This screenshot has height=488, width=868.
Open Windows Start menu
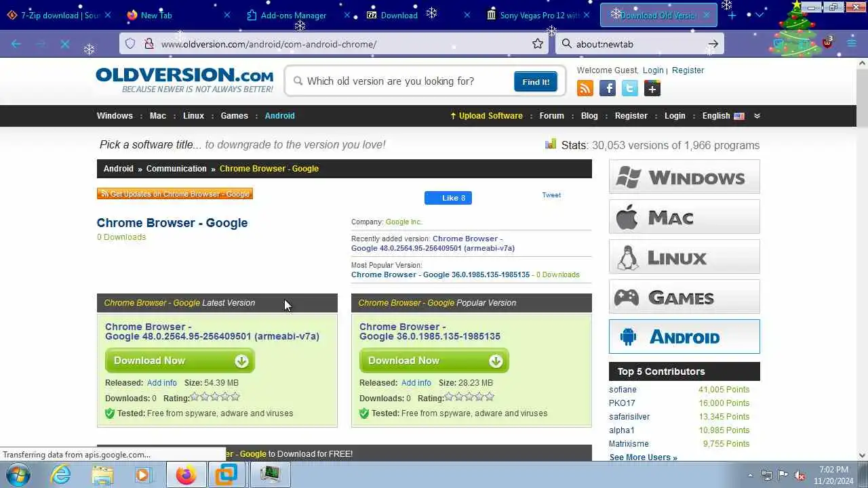[18, 474]
